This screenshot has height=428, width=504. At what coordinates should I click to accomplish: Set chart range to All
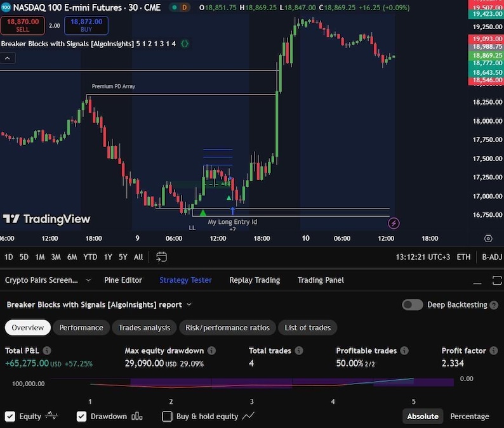click(138, 257)
